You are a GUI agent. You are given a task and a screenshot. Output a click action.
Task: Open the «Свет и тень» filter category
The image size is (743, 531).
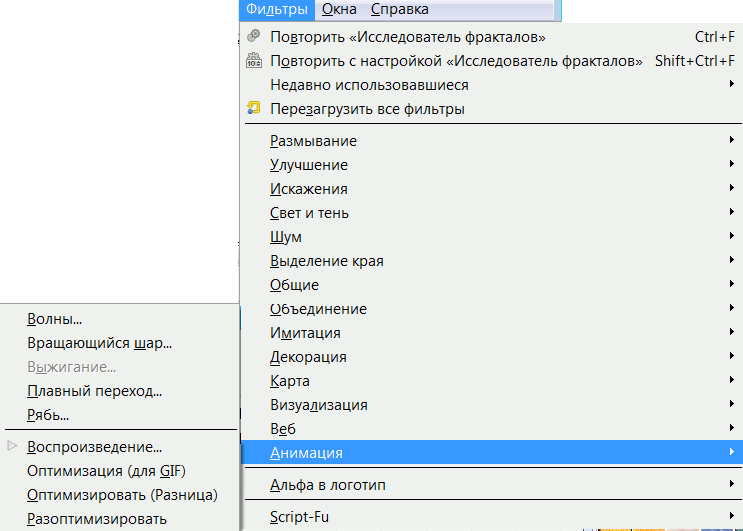click(x=309, y=213)
